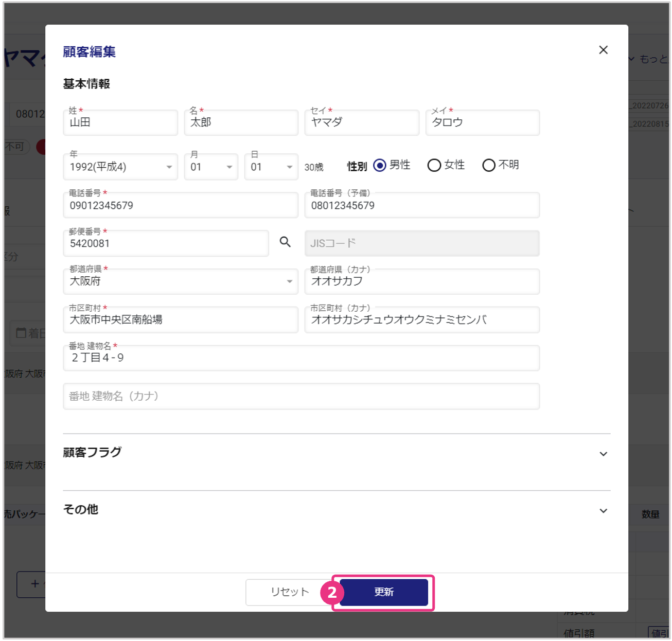This screenshot has width=672, height=641.
Task: Click the postal code search magnifier icon
Action: 285,242
